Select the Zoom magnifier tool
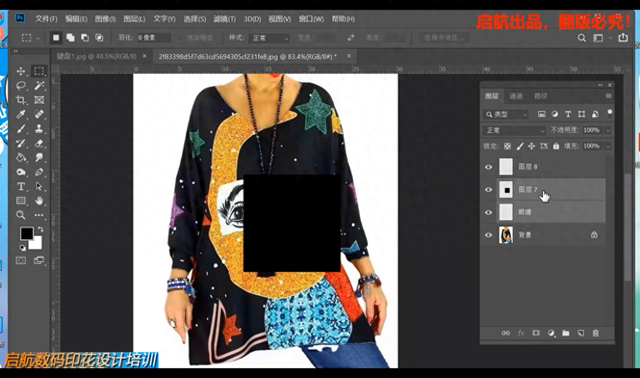The image size is (640, 378). pyautogui.click(x=21, y=215)
